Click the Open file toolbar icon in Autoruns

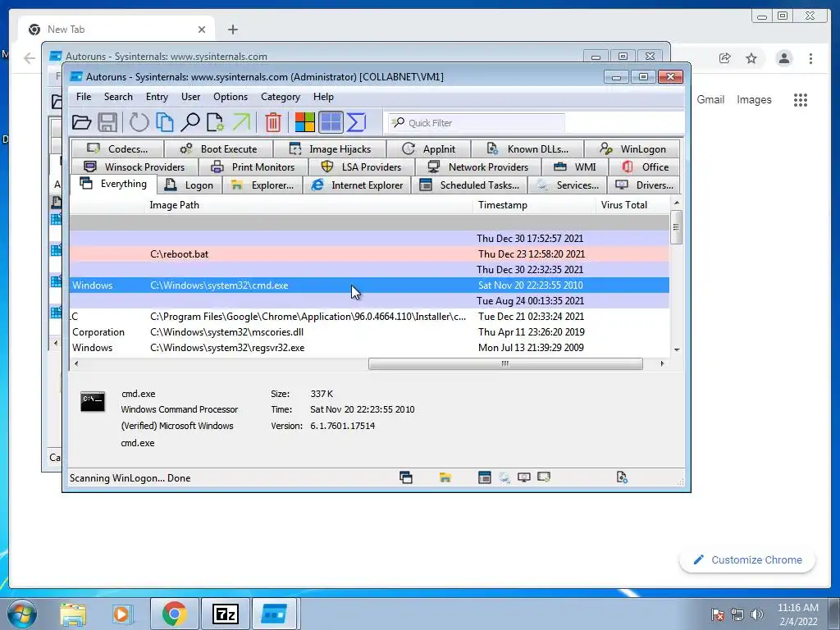81,123
